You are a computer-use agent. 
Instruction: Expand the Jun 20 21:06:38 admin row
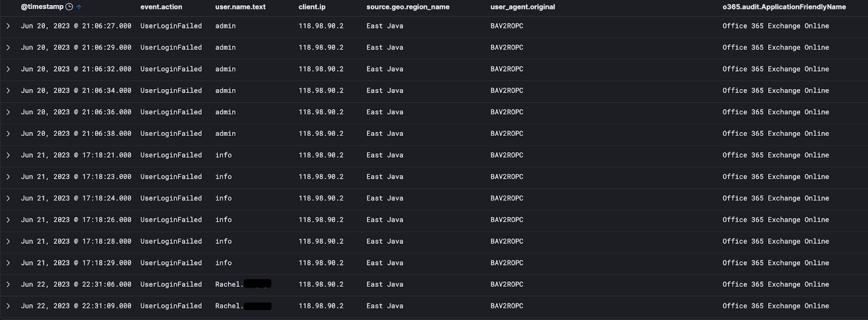coord(8,134)
